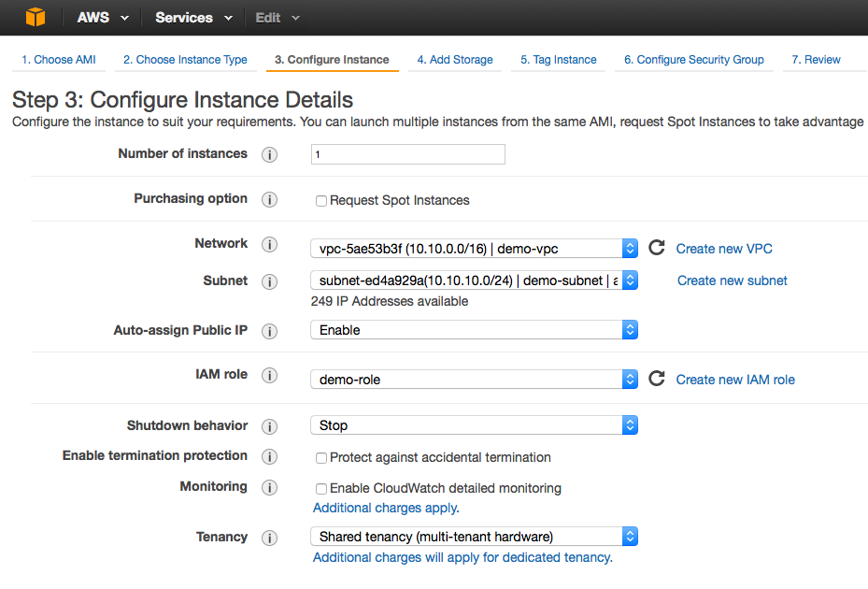The image size is (868, 589).
Task: Tick Request Spot Instances checkbox
Action: (321, 201)
